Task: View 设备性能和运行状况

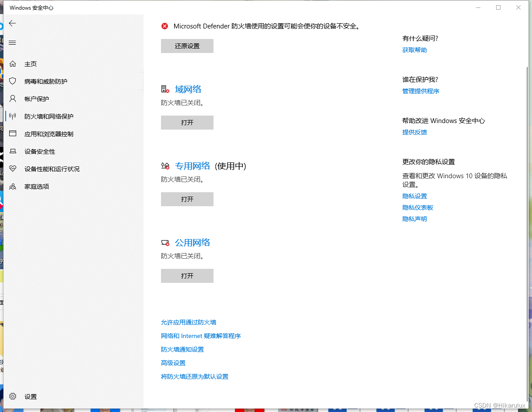Action: [51, 169]
